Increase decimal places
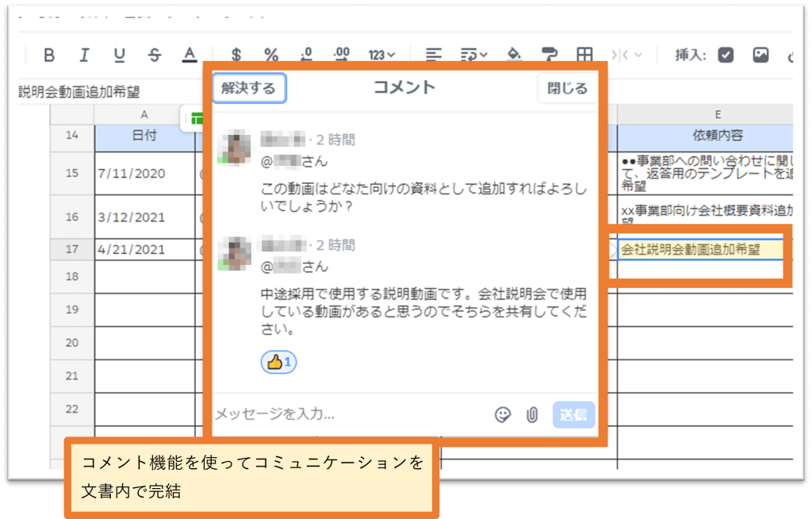This screenshot has width=812, height=519. pos(341,55)
